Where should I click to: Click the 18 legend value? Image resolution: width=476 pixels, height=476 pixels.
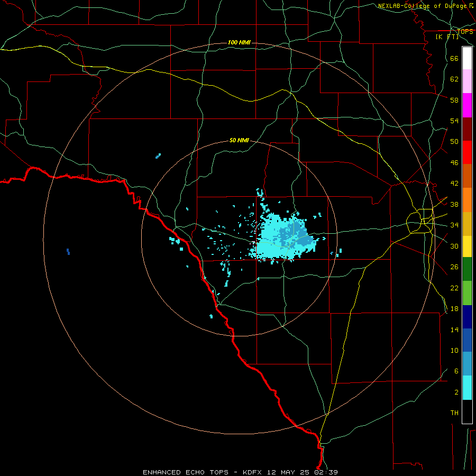(x=454, y=308)
